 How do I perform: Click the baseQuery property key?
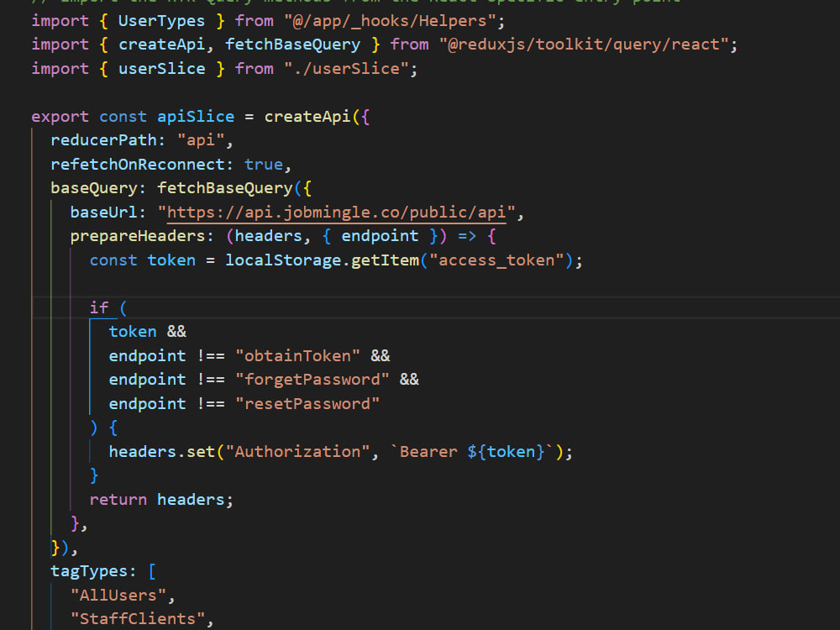94,188
